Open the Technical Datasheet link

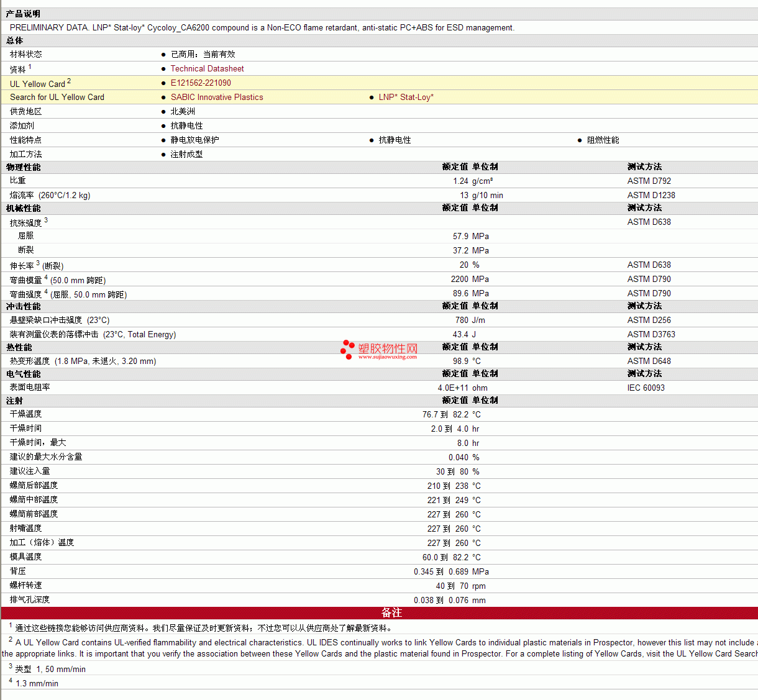[x=207, y=68]
